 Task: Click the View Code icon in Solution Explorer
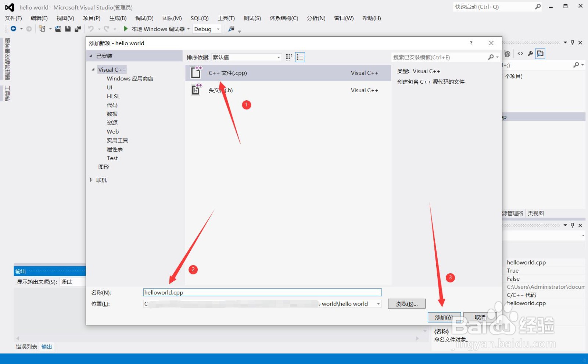click(520, 54)
